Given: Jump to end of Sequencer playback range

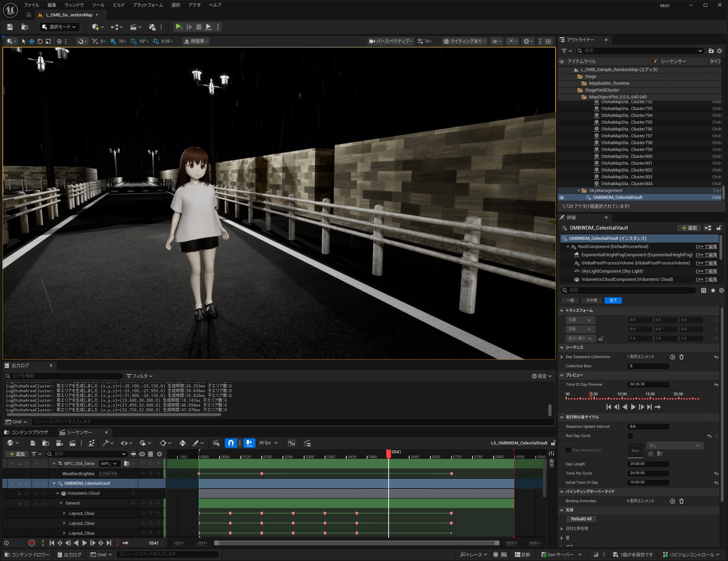Looking at the screenshot, I should click(x=109, y=543).
